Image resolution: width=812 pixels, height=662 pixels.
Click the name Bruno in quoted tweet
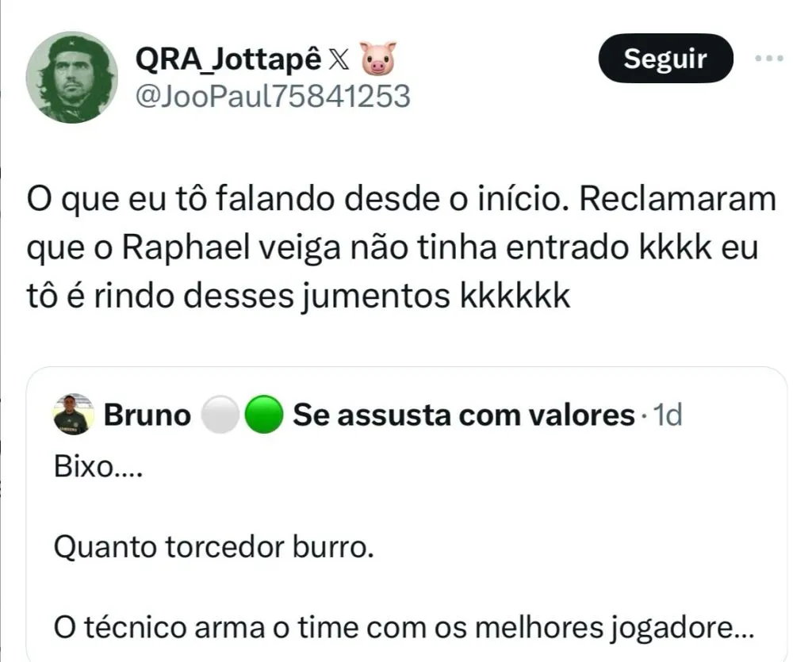(x=147, y=415)
